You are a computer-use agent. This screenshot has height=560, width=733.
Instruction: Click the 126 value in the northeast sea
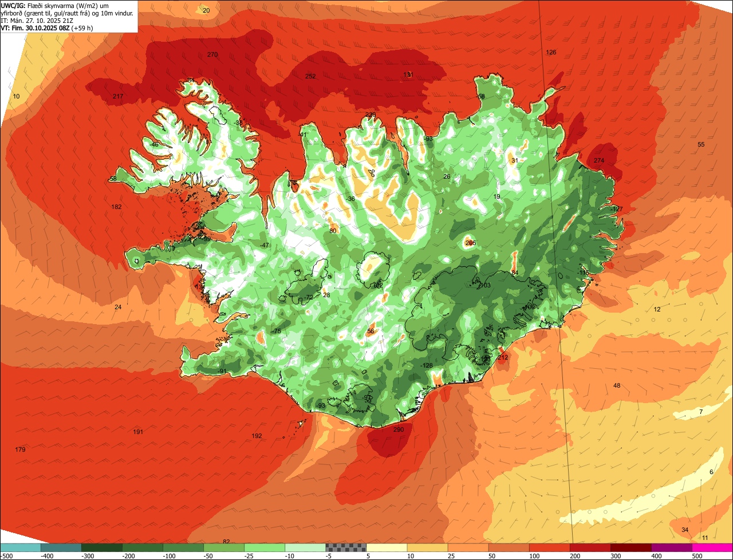pos(551,52)
